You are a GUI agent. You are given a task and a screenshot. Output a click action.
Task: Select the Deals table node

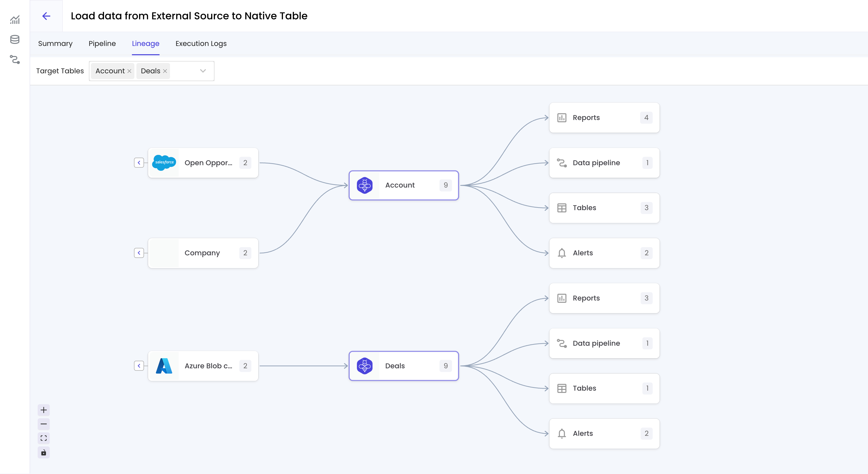pyautogui.click(x=403, y=366)
